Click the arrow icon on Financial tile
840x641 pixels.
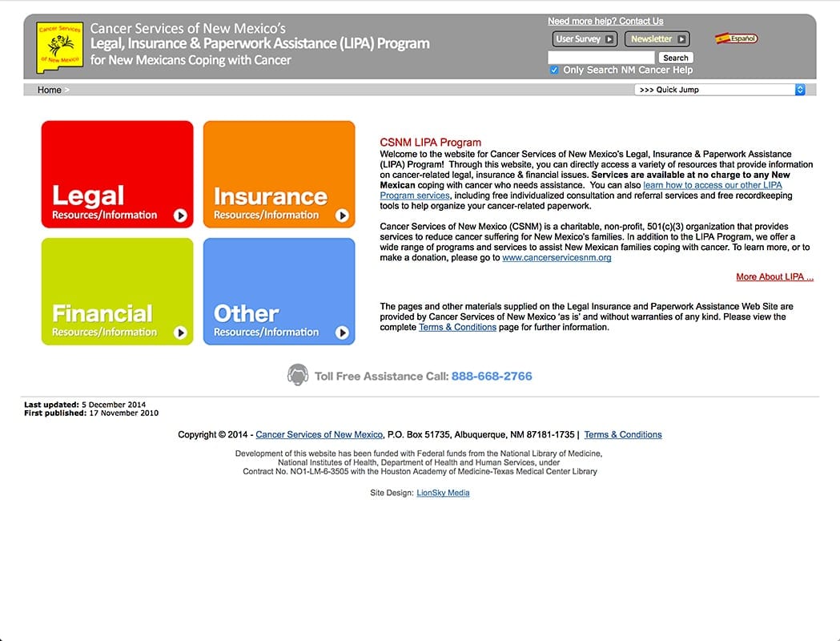point(180,333)
